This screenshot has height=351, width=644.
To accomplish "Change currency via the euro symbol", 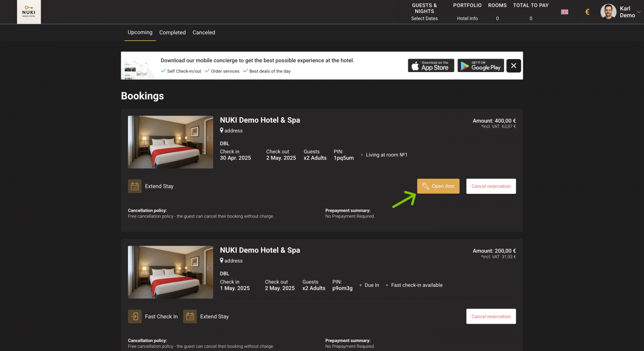I will 587,12.
